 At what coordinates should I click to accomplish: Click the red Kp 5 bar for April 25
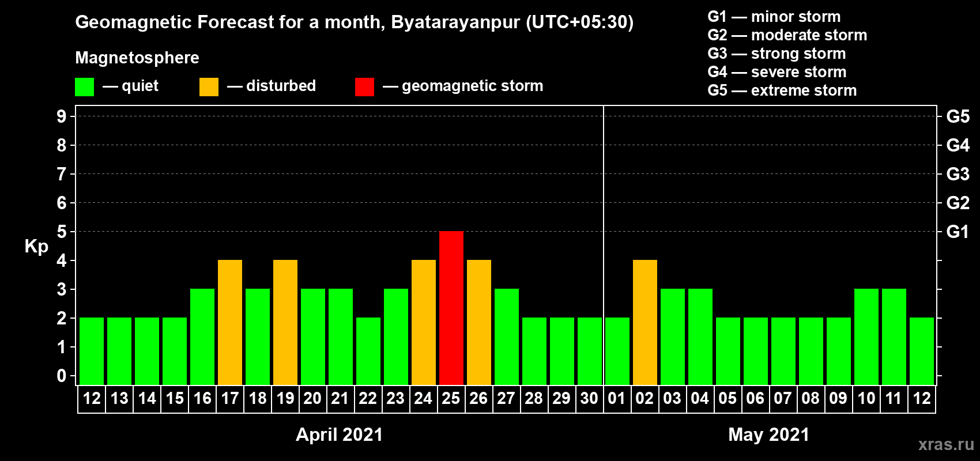pyautogui.click(x=451, y=308)
